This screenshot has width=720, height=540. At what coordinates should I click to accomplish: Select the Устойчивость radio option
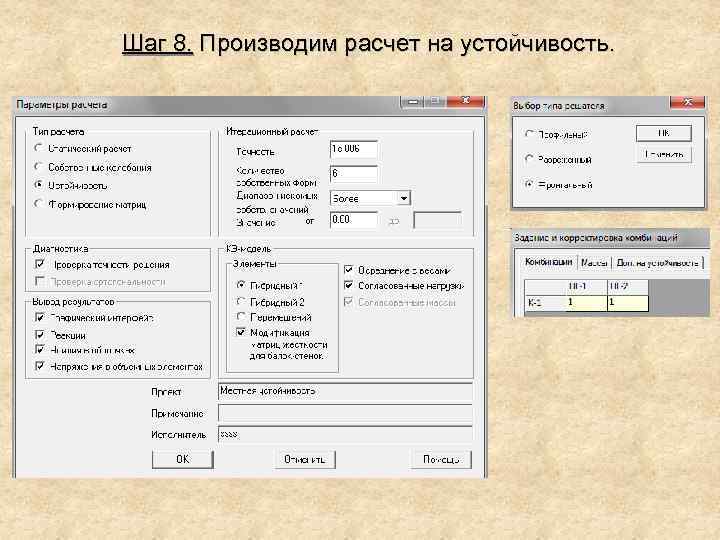[x=39, y=185]
